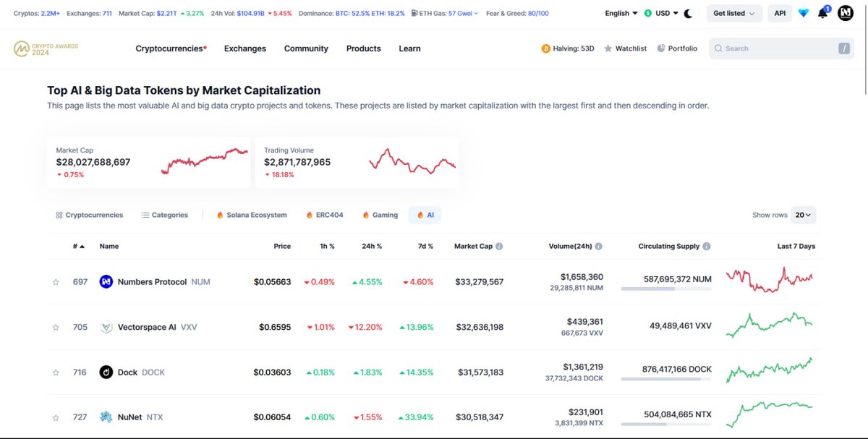Select the Solana Ecosystem tab
Viewport: 868px width, 439px height.
click(x=252, y=215)
